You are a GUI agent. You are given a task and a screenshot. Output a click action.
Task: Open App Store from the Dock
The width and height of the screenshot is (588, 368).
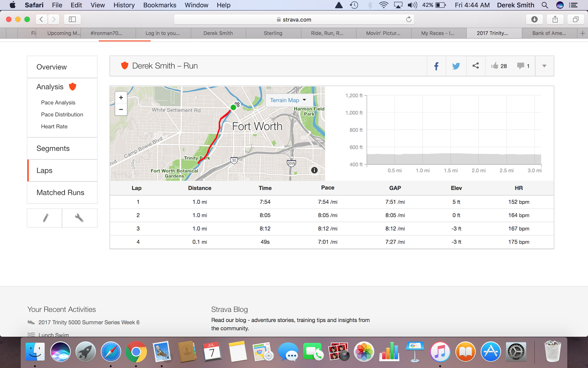tap(491, 352)
